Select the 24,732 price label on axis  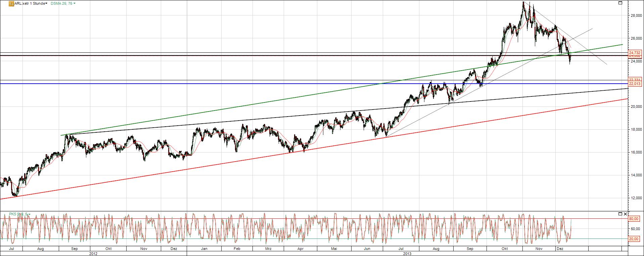coord(635,53)
